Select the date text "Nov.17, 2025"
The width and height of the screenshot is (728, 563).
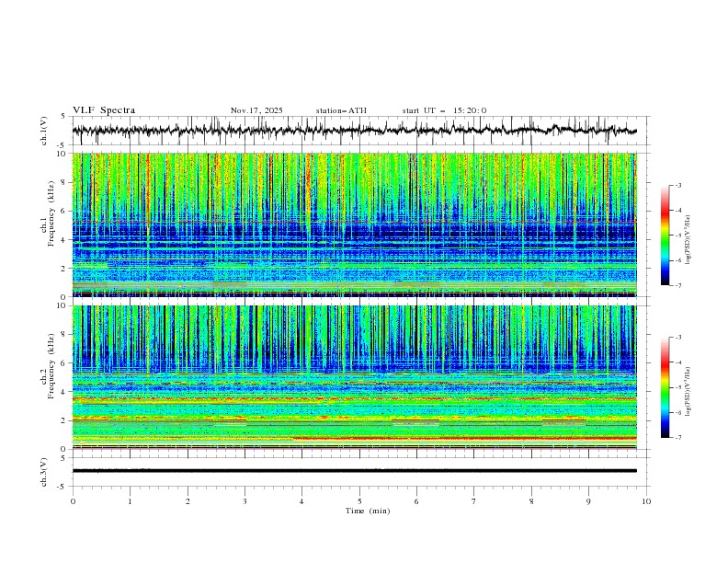(256, 110)
